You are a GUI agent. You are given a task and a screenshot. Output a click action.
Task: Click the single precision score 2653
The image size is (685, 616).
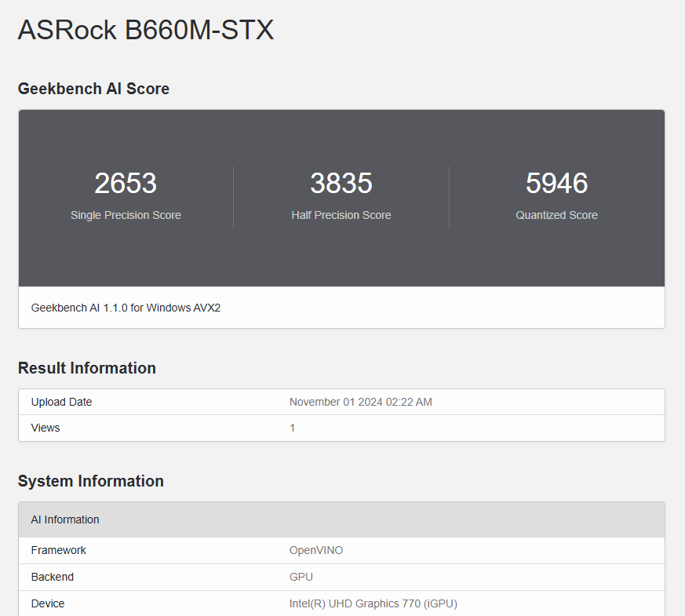(x=126, y=183)
